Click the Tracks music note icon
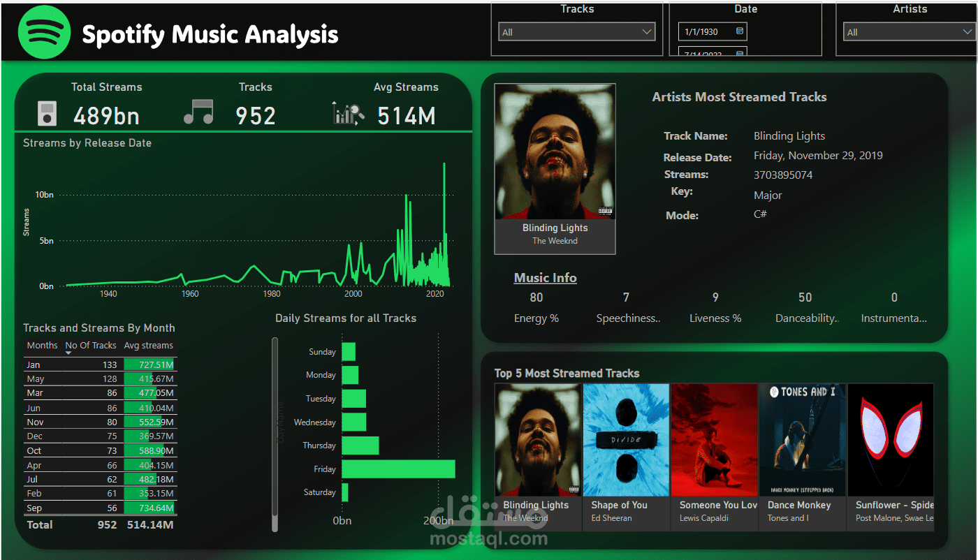 click(x=198, y=112)
